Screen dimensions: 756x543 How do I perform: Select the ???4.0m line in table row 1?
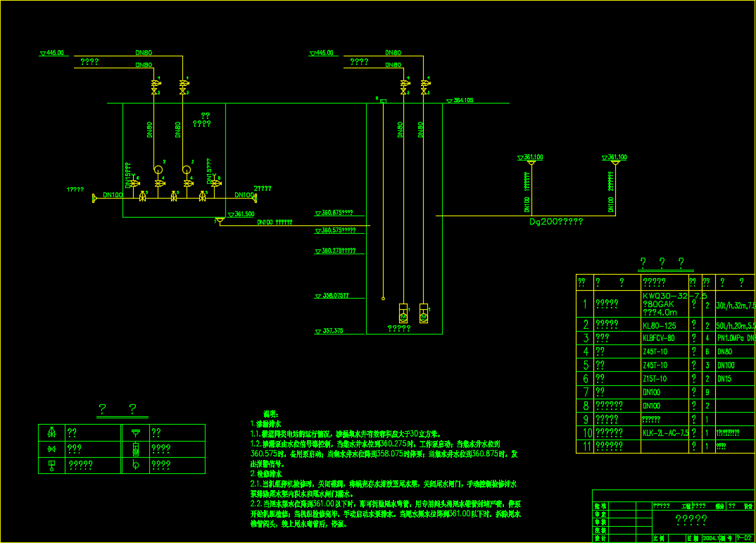[660, 313]
